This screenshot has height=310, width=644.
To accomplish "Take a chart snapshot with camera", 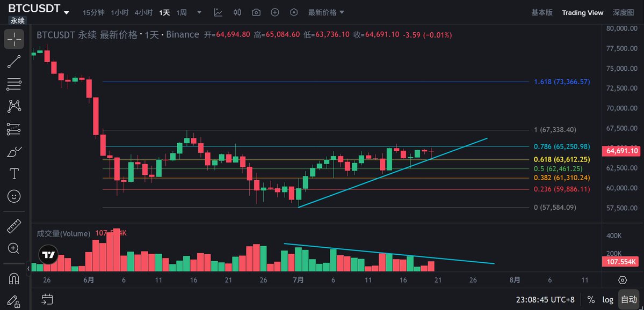I will [256, 12].
